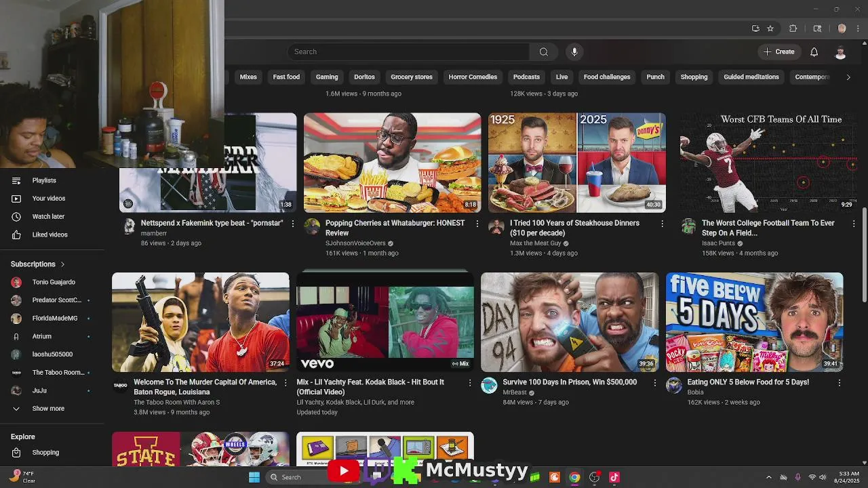Screen dimensions: 868x488
Task: Play the 100 Years of Steakhouse thumbnail
Action: [577, 163]
